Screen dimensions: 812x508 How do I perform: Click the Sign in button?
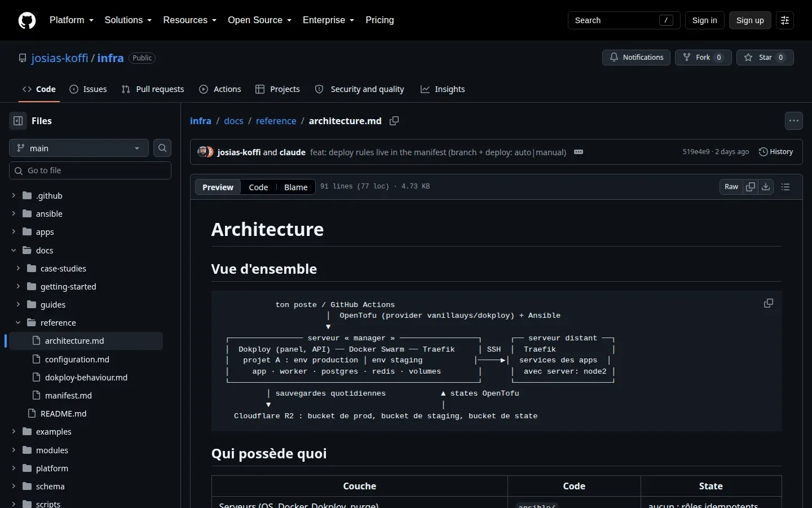tap(705, 20)
